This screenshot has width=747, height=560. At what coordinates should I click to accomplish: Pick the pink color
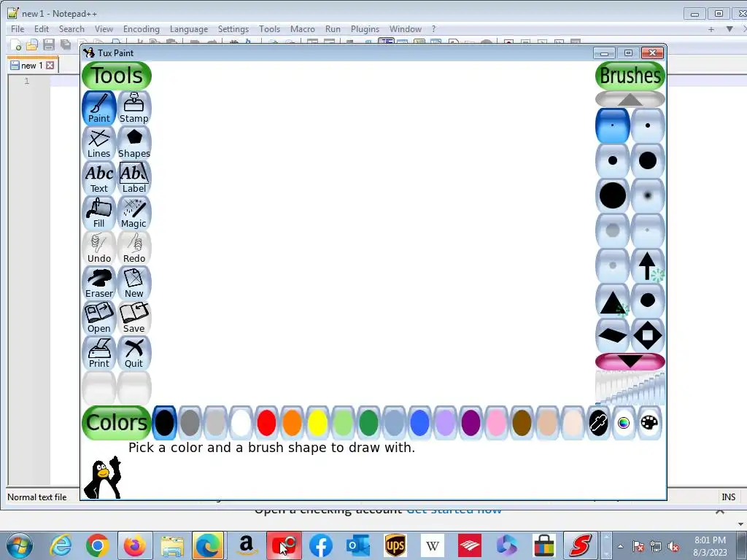click(496, 423)
